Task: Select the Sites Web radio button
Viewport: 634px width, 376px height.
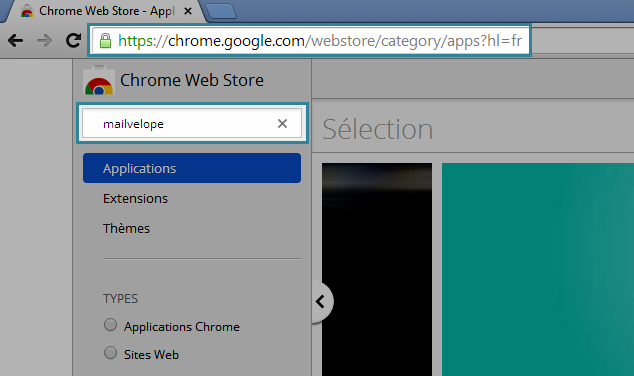Action: pyautogui.click(x=110, y=353)
